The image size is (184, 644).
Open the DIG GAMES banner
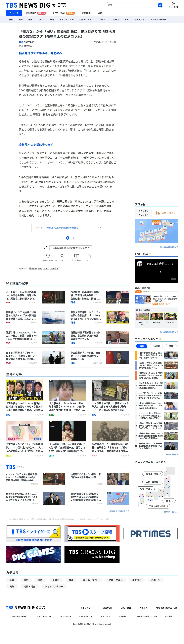click(x=33, y=554)
